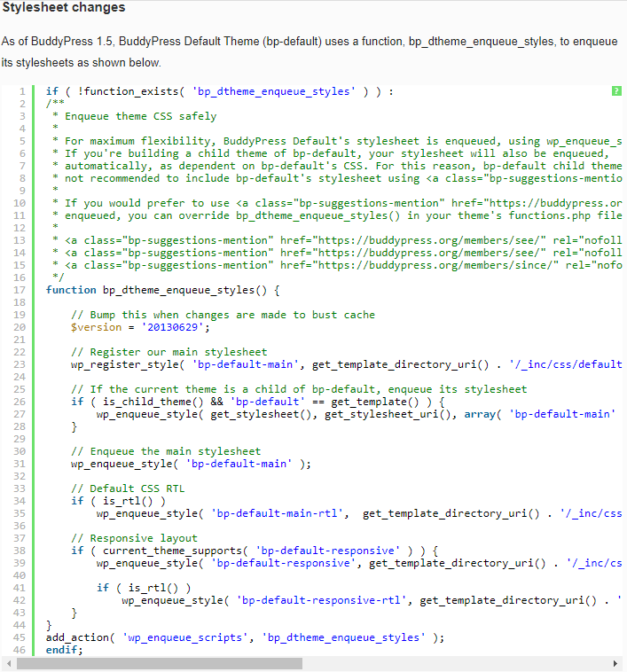Click the intro paragraph text 'its stylesheets as shown below.'
The image size is (627, 672).
tap(81, 63)
